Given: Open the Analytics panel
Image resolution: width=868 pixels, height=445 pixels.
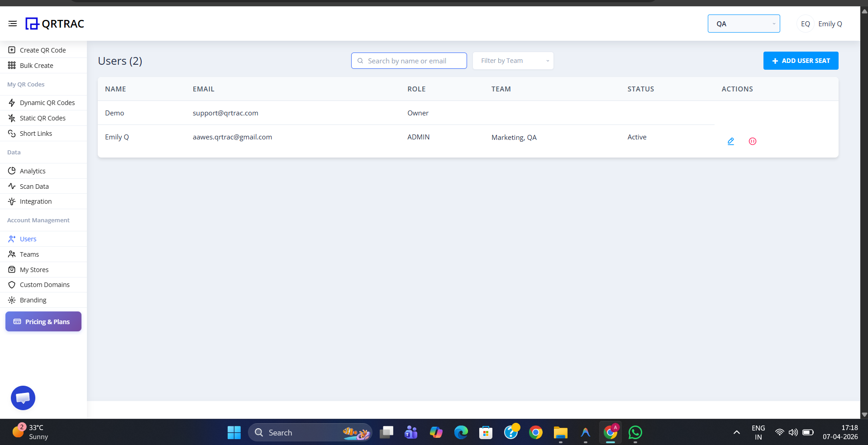Looking at the screenshot, I should [x=12, y=171].
